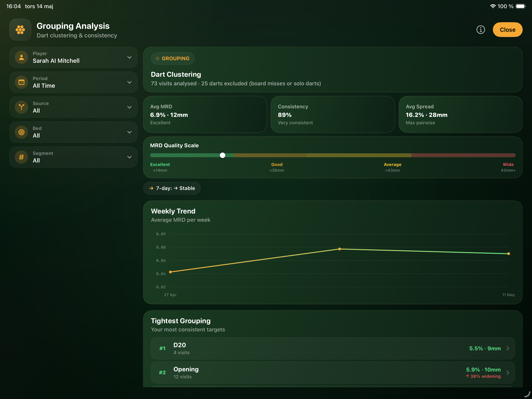The width and height of the screenshot is (532, 399).
Task: Tap the Source branch icon
Action: point(21,107)
